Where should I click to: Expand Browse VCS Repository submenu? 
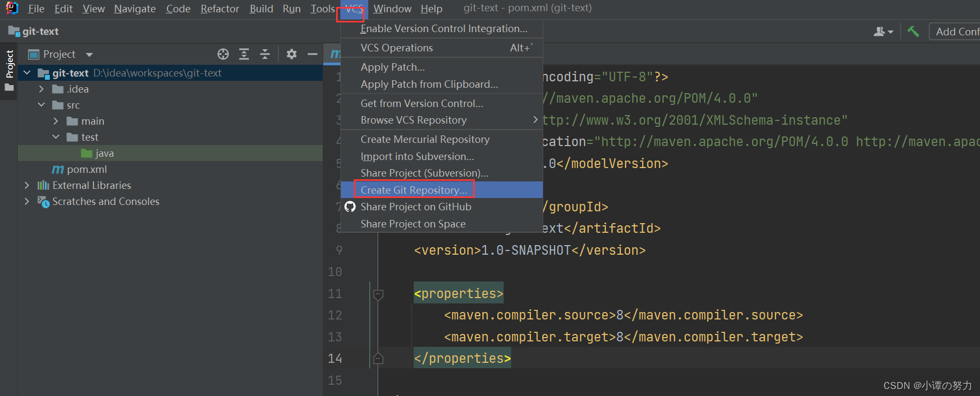[442, 120]
